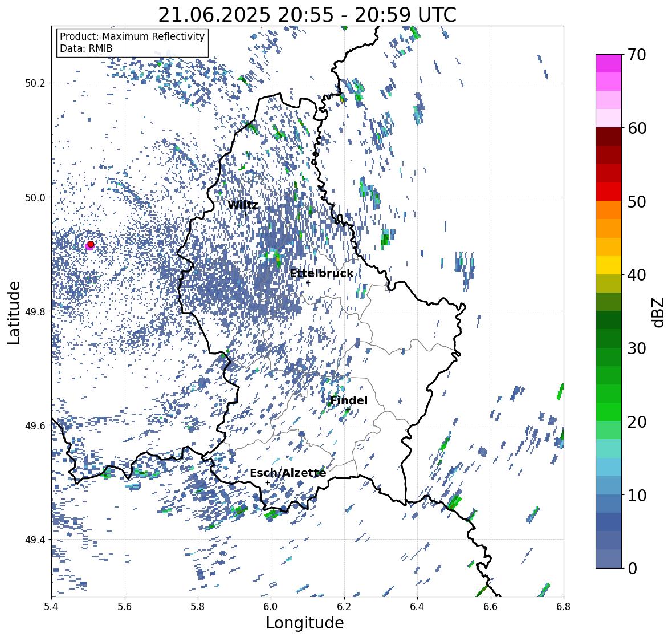
Task: Click the 5.6 longitude tick label
Action: 125,606
